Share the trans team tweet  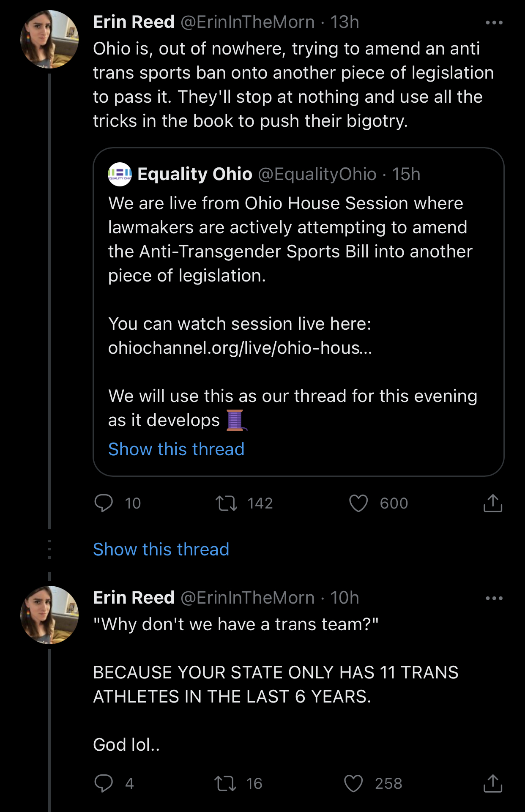click(492, 783)
